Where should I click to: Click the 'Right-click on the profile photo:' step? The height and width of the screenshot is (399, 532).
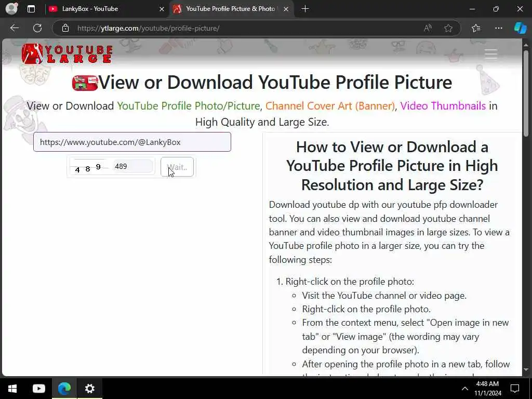click(x=350, y=282)
